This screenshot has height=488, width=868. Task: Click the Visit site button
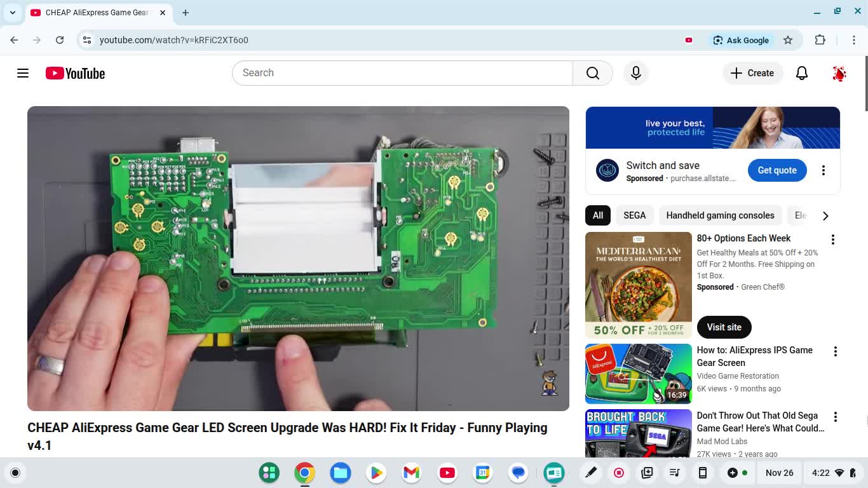point(724,327)
